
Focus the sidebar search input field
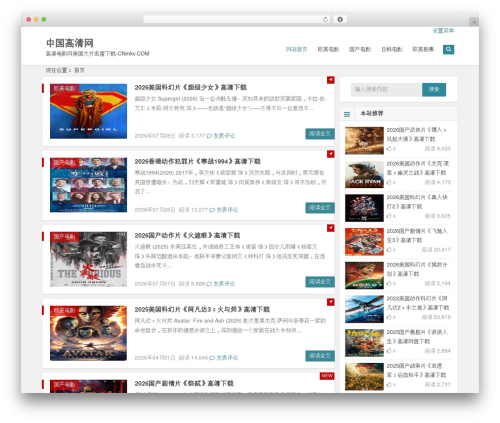[386, 89]
